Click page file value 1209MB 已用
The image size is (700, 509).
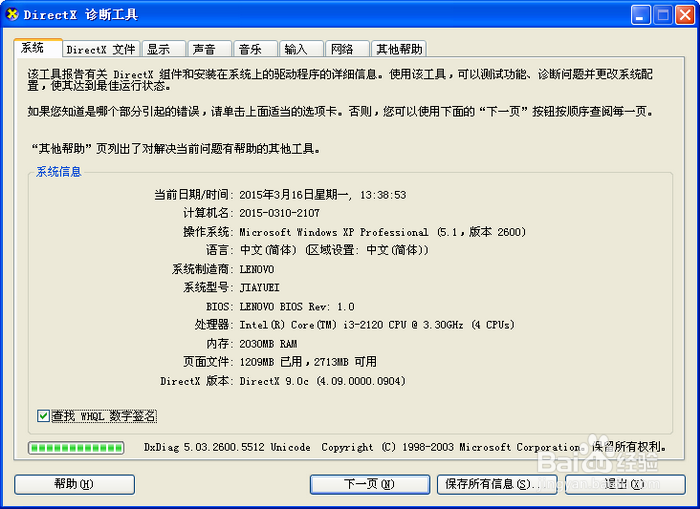(x=308, y=362)
